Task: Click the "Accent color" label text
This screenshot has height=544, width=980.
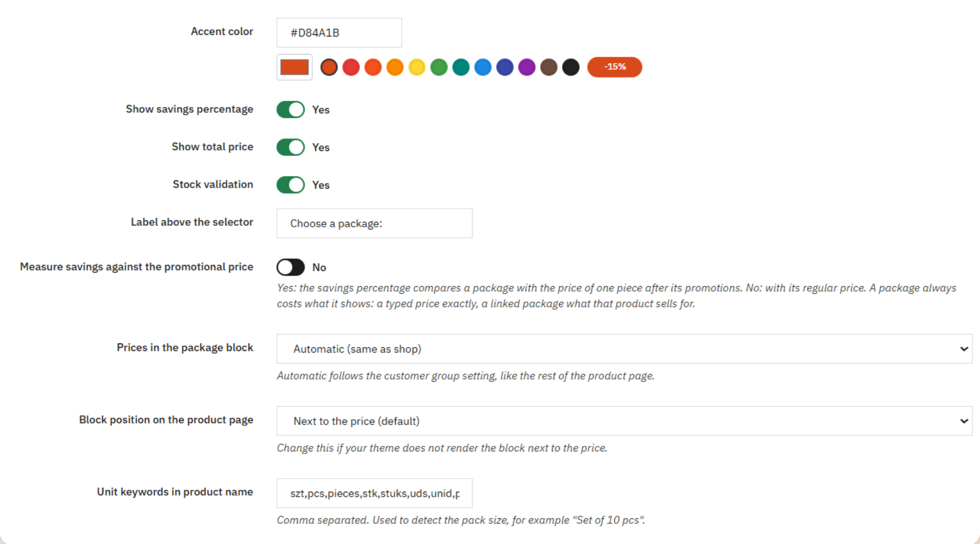Action: pyautogui.click(x=222, y=32)
